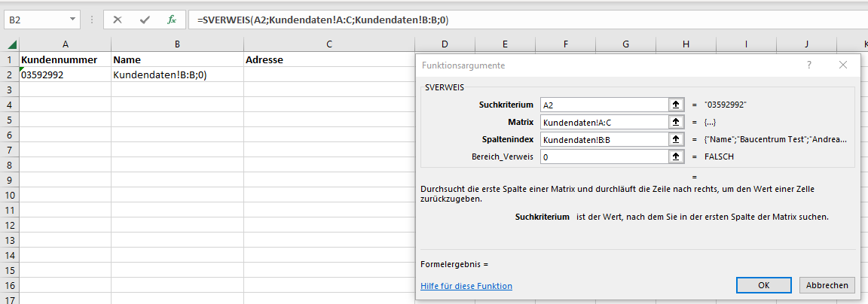868x304 pixels.
Task: Click the Matrix input field
Action: [x=604, y=122]
